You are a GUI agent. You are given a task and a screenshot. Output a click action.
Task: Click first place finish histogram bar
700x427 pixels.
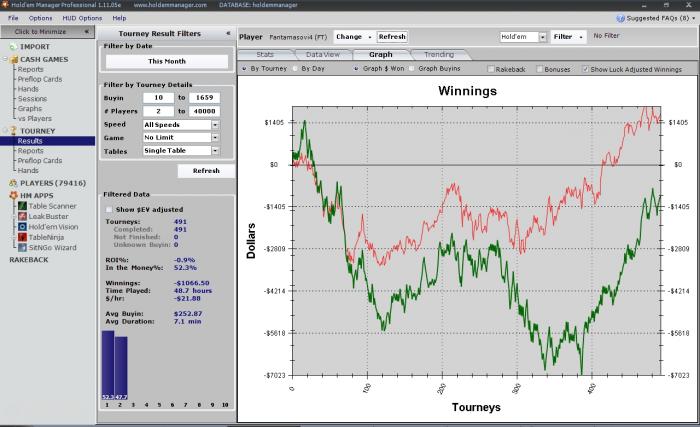pos(108,365)
